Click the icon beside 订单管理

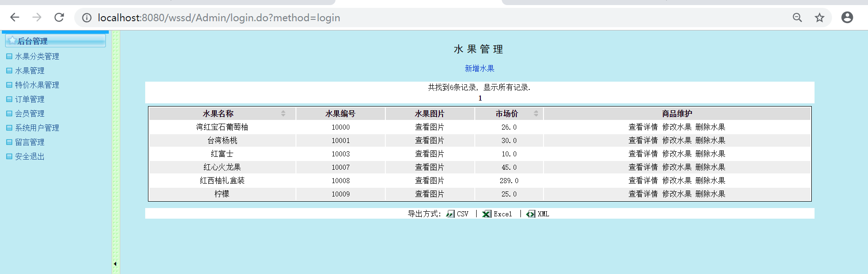pos(9,99)
